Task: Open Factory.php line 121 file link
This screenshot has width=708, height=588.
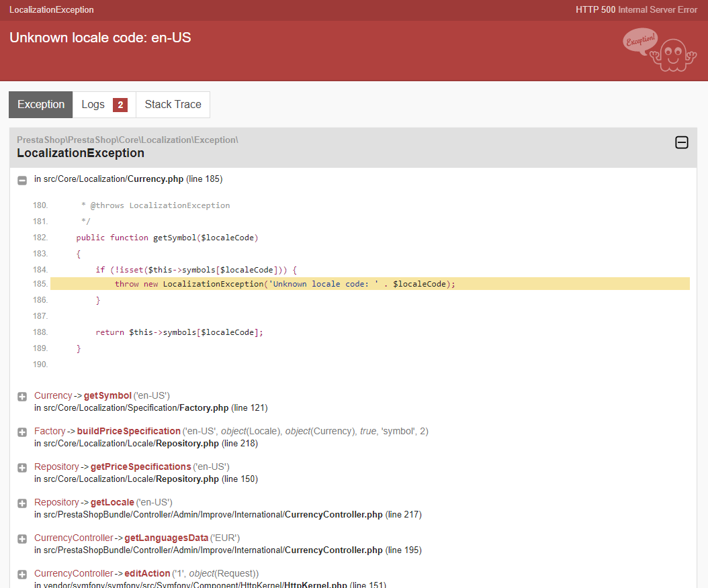Action: pos(151,408)
